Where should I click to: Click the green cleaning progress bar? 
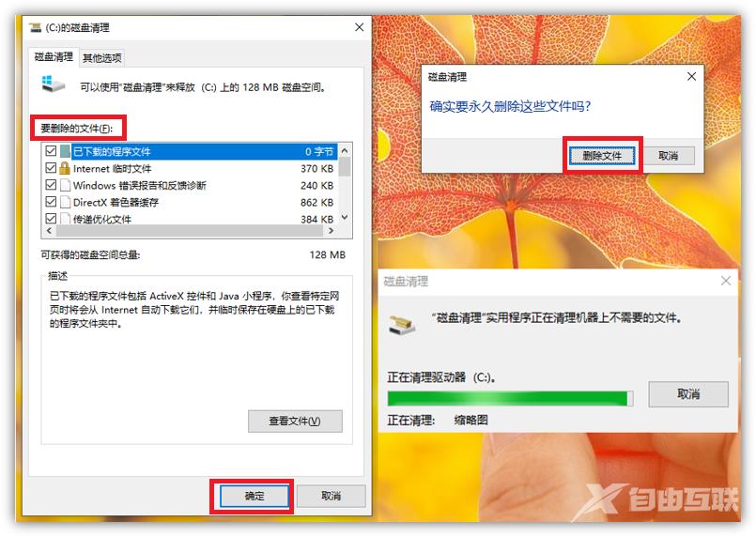(510, 399)
